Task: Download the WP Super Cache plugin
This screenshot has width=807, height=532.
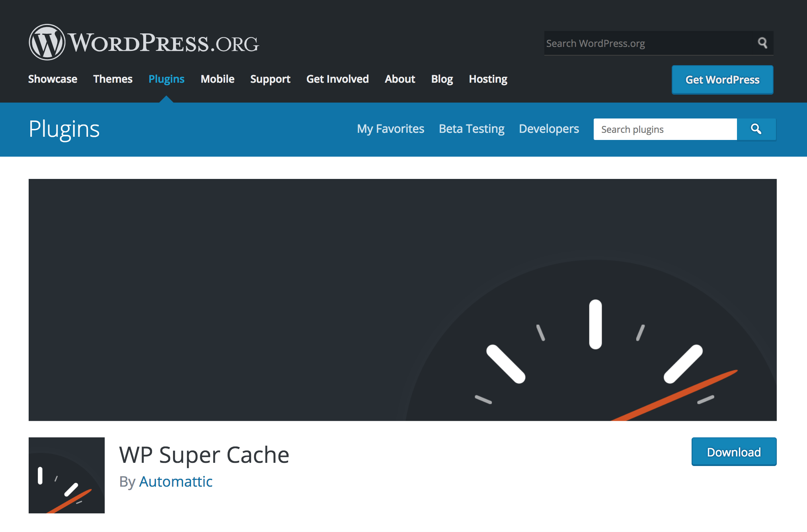Action: [734, 452]
